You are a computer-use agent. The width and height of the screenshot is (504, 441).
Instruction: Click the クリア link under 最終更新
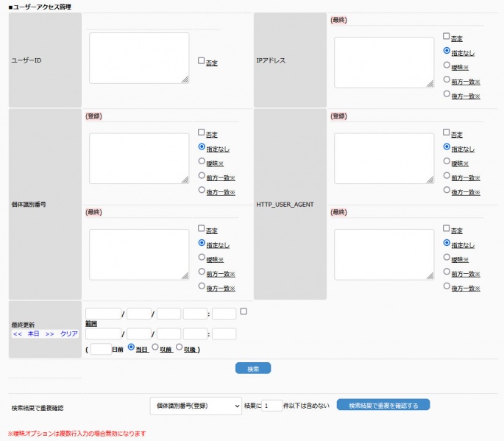point(69,334)
